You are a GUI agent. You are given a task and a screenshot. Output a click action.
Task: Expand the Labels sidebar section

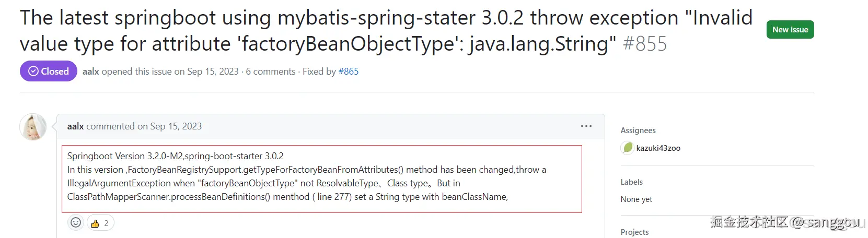point(632,182)
